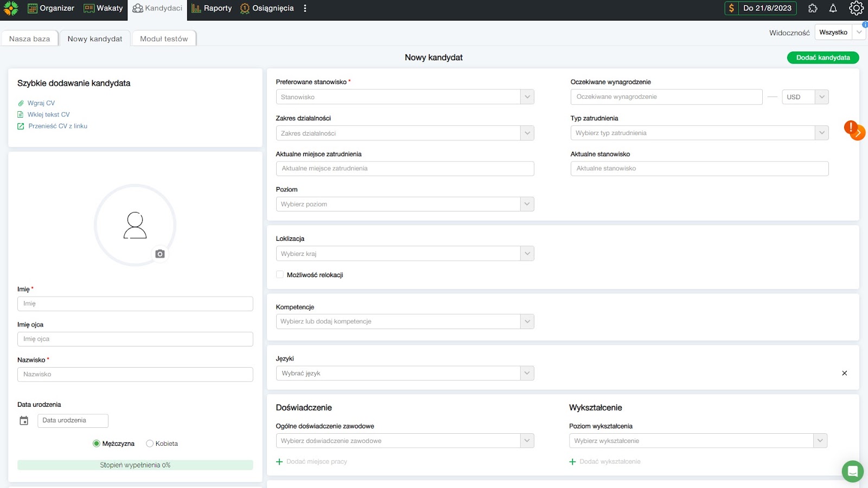The width and height of the screenshot is (868, 488).
Task: Open notifications bell icon
Action: coord(833,8)
